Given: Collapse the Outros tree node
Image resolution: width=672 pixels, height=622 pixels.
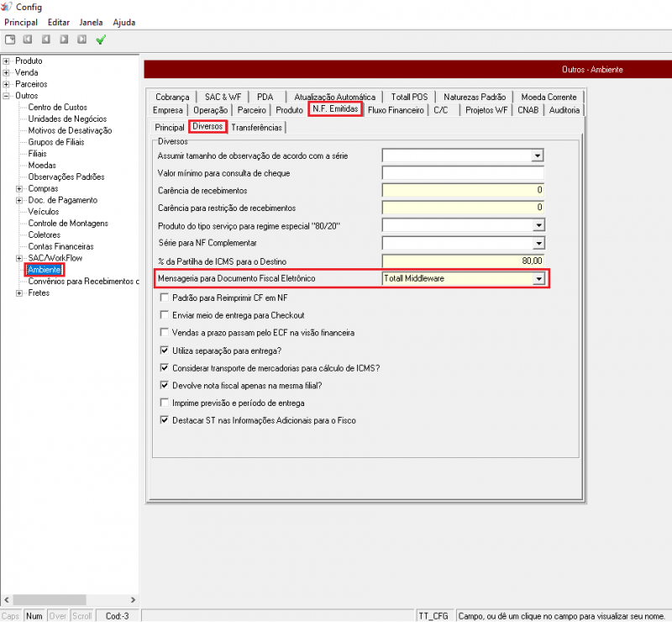Looking at the screenshot, I should click(x=7, y=97).
